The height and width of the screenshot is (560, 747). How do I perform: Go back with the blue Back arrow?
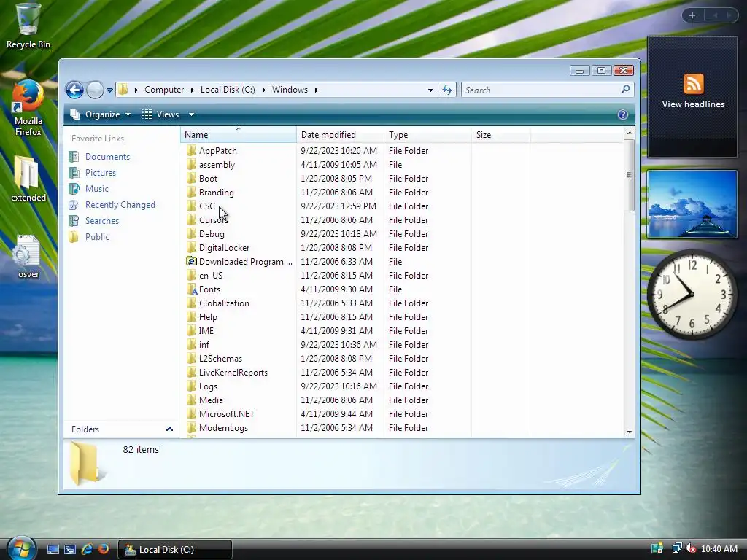(74, 90)
